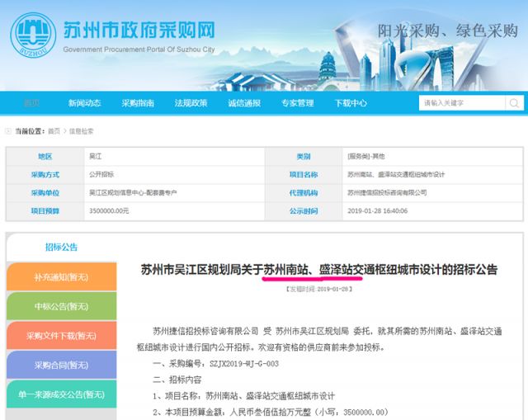Click the Suzhou government procurement logo
Image resolution: width=528 pixels, height=420 pixels.
pos(33,35)
